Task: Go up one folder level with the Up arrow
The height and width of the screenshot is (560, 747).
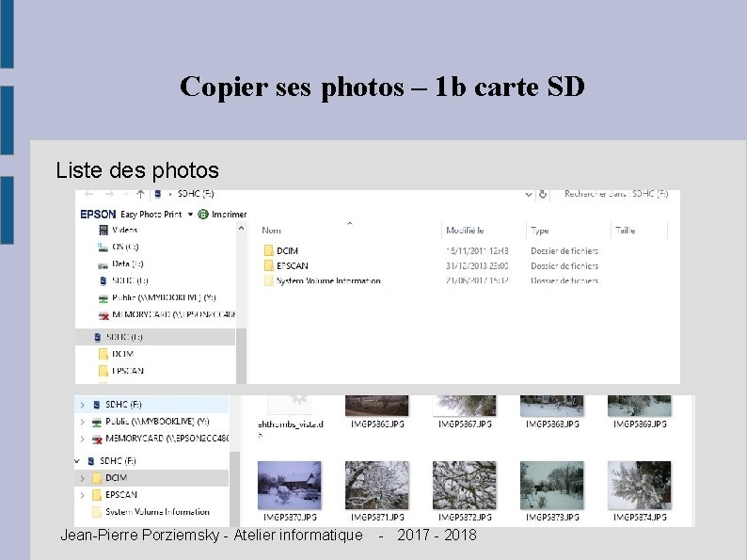Action: (x=140, y=194)
